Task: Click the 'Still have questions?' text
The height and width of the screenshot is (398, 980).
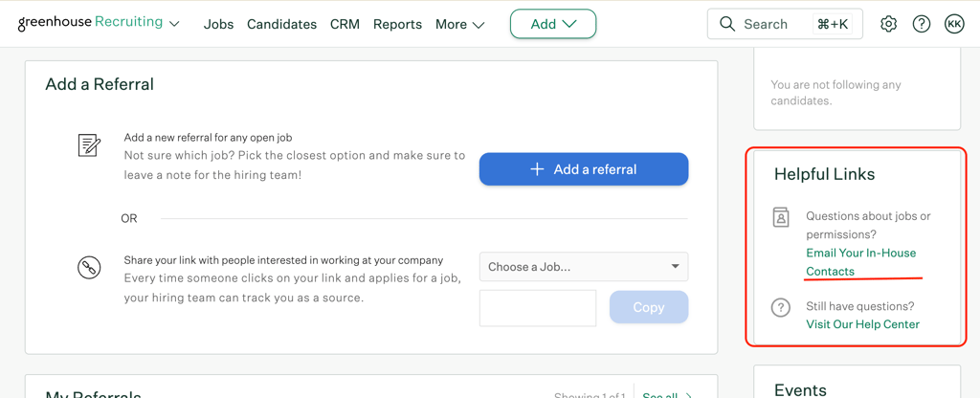Action: point(860,306)
